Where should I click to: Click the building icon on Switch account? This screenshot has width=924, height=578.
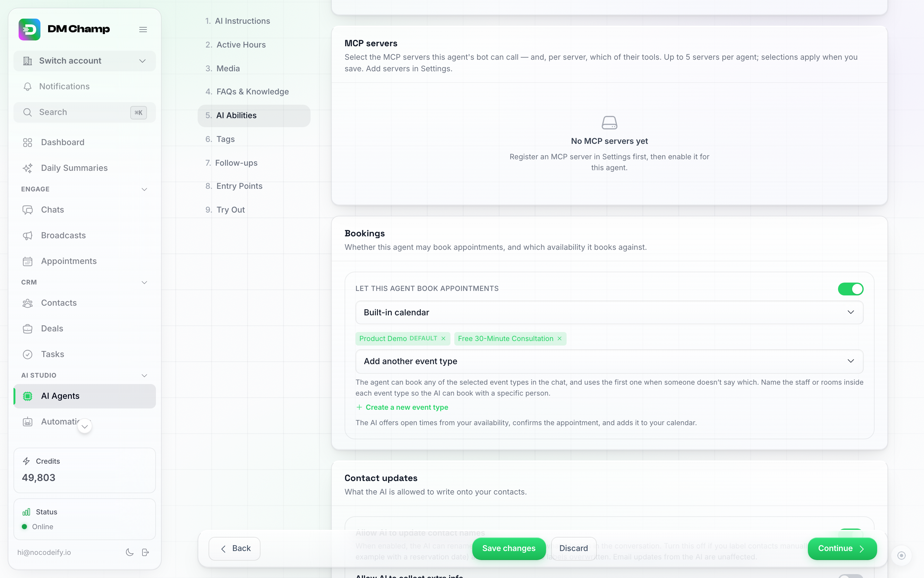point(28,61)
